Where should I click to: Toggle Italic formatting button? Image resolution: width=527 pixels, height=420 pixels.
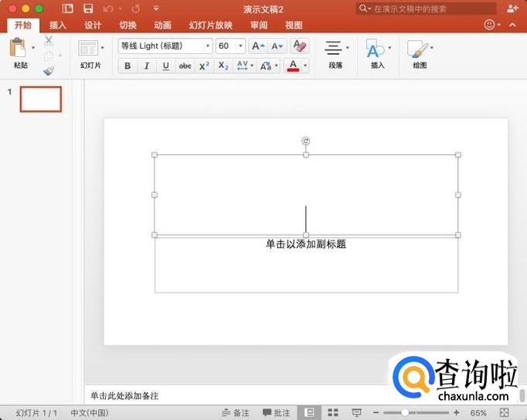pyautogui.click(x=147, y=66)
